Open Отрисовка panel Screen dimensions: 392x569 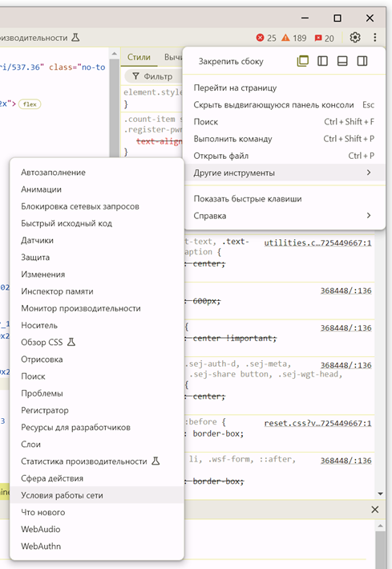[x=97, y=360]
